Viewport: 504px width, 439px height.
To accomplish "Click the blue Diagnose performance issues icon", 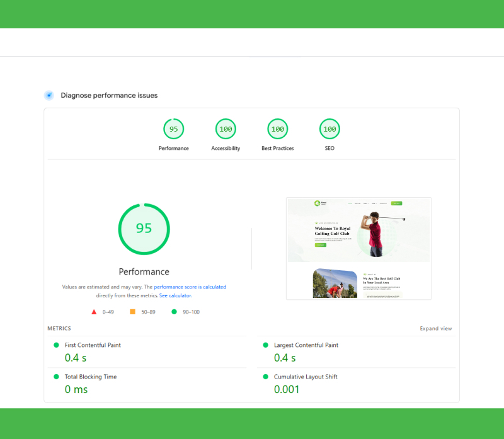I will click(x=49, y=95).
